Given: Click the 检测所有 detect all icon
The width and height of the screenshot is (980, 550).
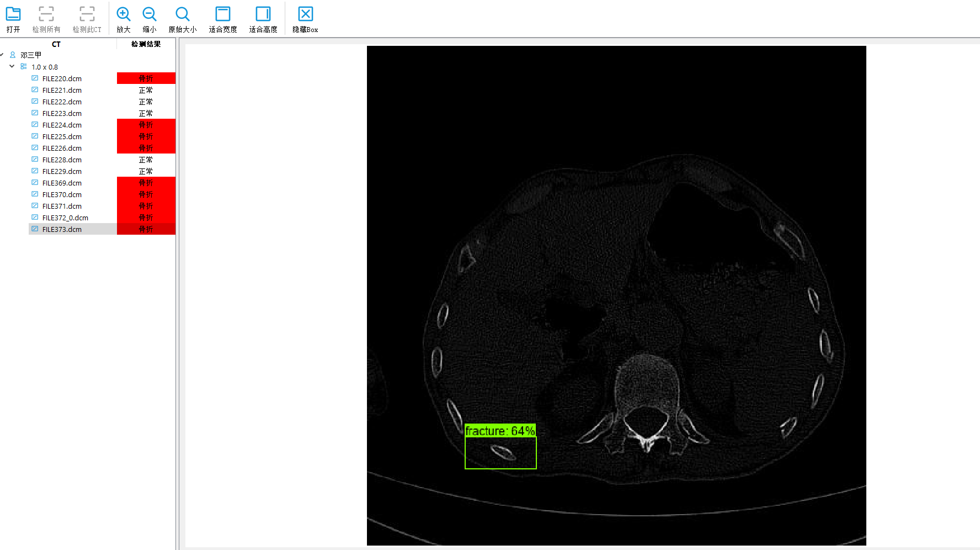Looking at the screenshot, I should [46, 14].
